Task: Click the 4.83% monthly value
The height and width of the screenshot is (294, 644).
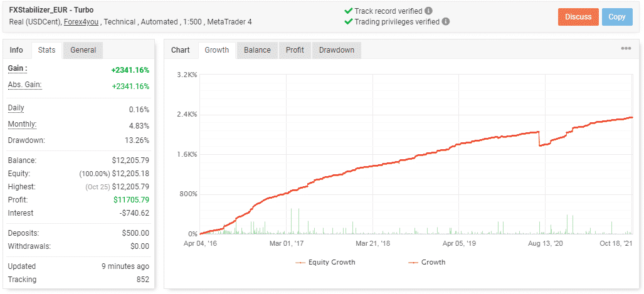Action: click(x=139, y=125)
